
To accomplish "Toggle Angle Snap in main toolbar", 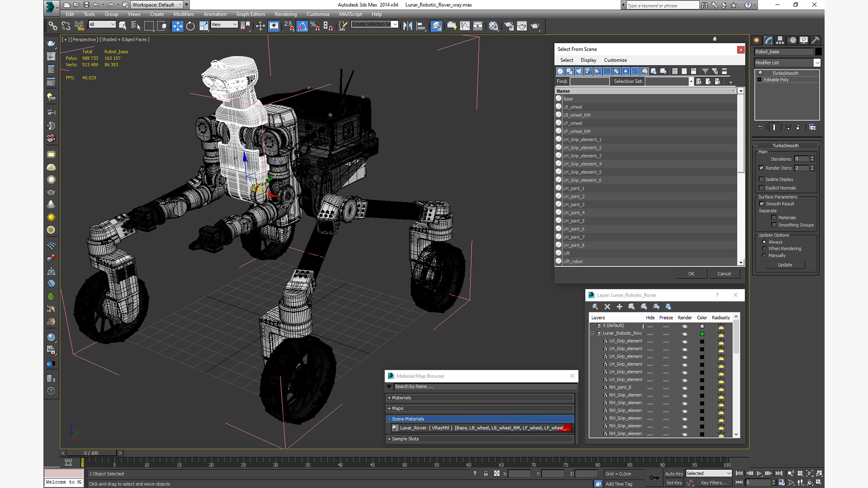I will coord(302,26).
